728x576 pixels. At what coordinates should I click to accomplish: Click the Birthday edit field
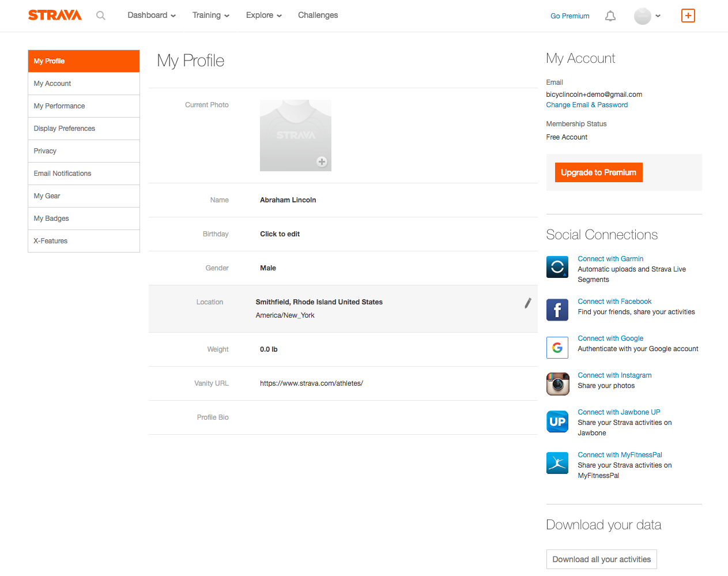pyautogui.click(x=280, y=234)
